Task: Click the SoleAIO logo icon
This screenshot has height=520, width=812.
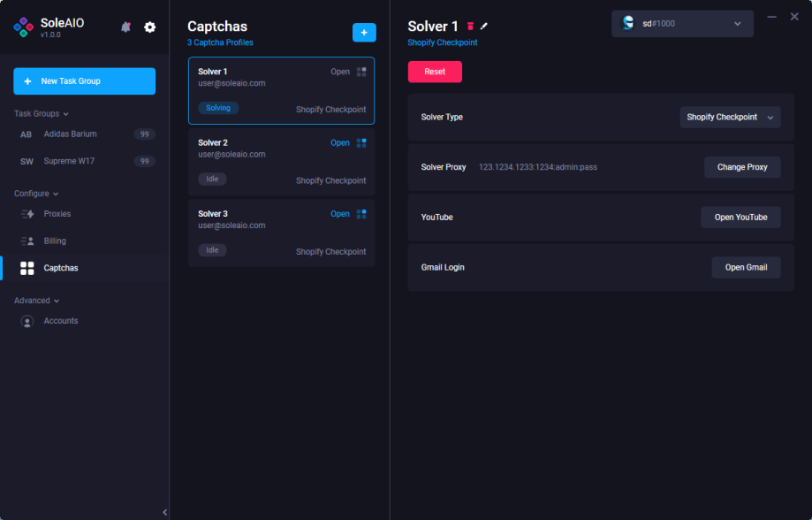Action: click(23, 27)
